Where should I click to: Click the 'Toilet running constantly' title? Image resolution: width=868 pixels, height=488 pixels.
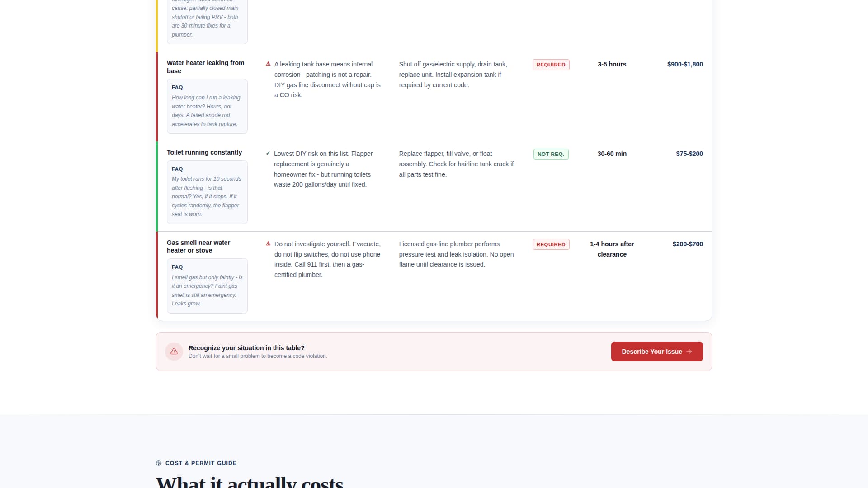click(x=204, y=152)
